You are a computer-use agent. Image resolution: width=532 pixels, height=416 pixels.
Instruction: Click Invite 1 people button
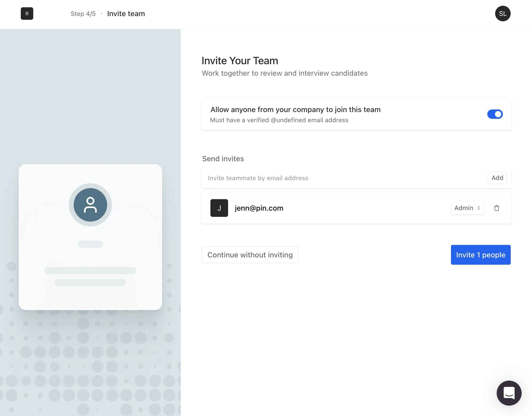coord(481,255)
